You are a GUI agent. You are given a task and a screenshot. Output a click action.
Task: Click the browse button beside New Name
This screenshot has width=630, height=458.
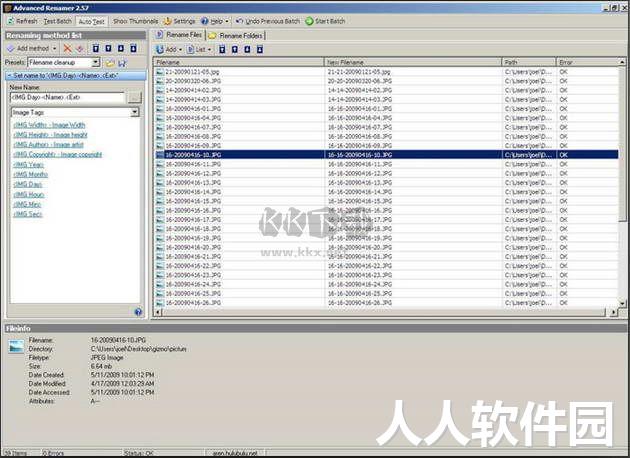[135, 98]
